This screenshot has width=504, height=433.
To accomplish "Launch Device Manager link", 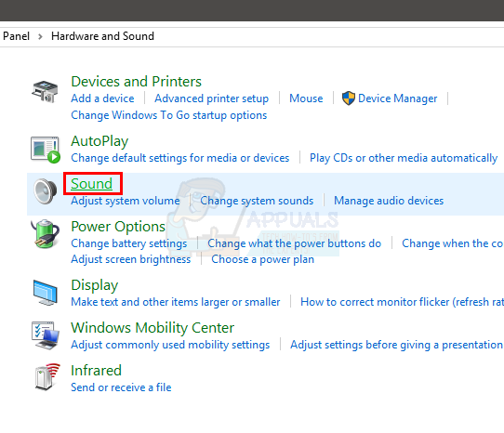I will point(398,98).
